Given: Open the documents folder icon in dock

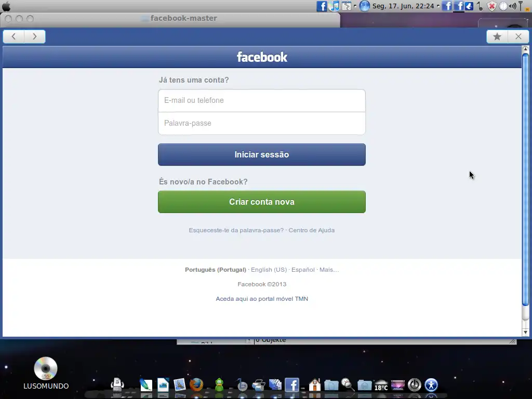Looking at the screenshot, I should 331,385.
